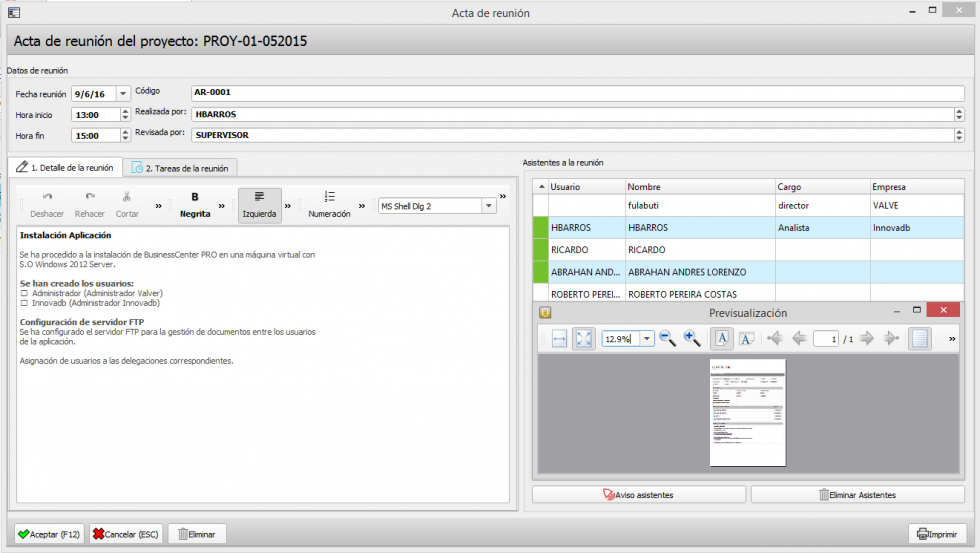Click the preview page number field
The image size is (980, 553).
[x=826, y=339]
